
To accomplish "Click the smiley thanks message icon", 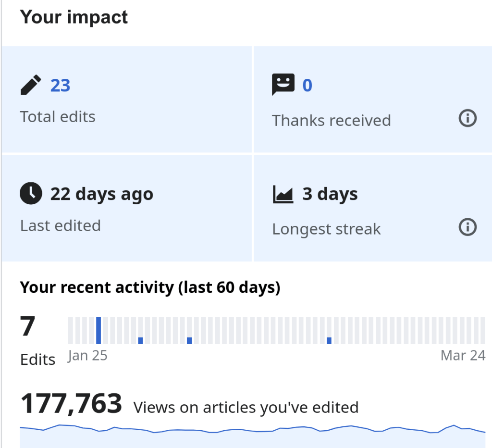I will (283, 85).
